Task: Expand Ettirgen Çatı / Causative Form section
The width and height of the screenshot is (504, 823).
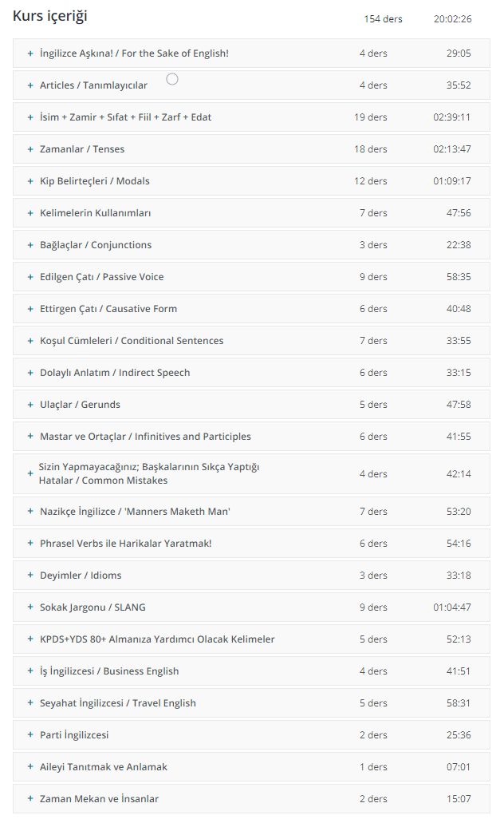Action: 251,309
